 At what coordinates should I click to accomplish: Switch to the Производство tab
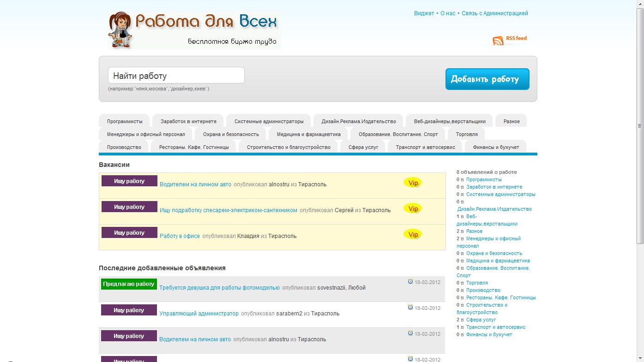click(124, 147)
